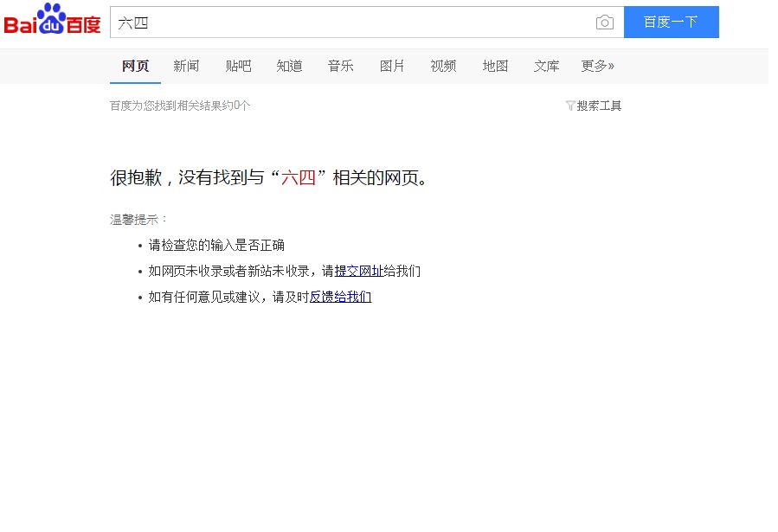778x532 pixels.
Task: Click the red 六四 keyword in message
Action: tap(299, 177)
